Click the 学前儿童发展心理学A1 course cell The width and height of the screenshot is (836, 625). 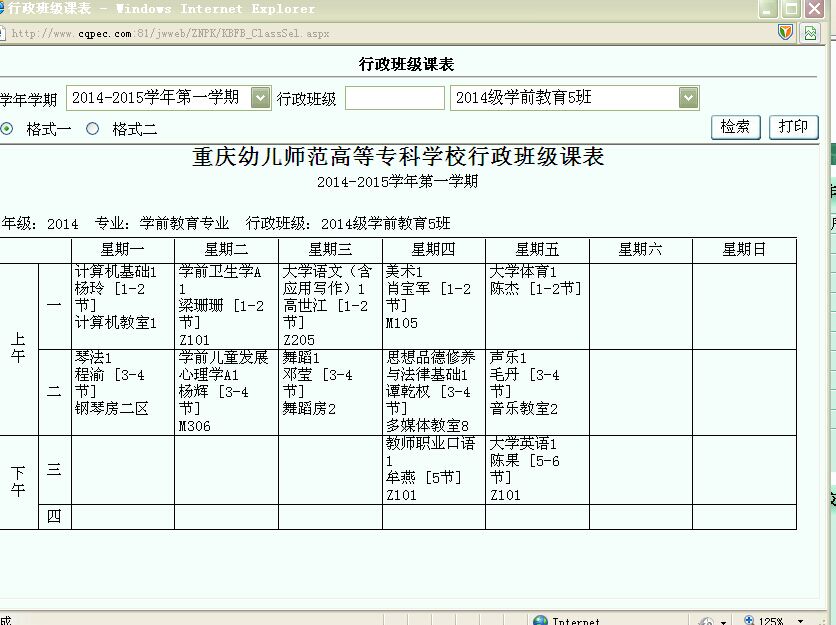click(x=226, y=392)
